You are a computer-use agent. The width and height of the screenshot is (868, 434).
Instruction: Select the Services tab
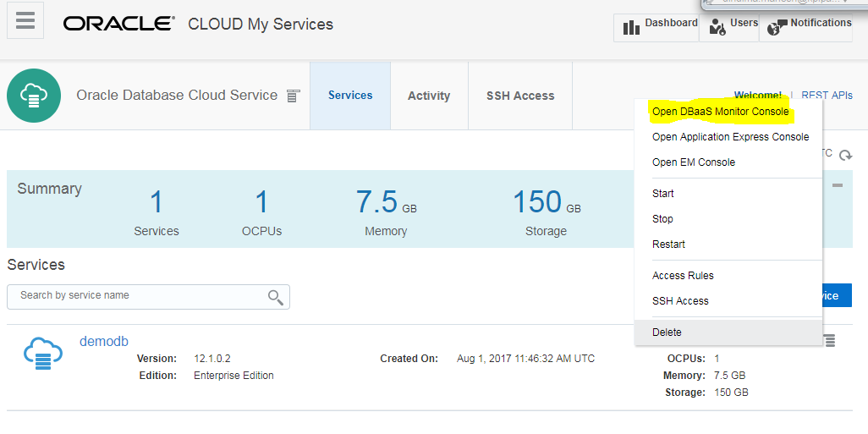pyautogui.click(x=350, y=96)
